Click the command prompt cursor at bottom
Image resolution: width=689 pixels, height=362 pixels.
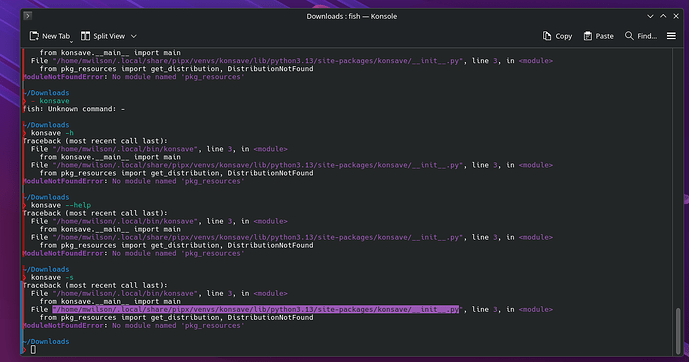coord(33,350)
